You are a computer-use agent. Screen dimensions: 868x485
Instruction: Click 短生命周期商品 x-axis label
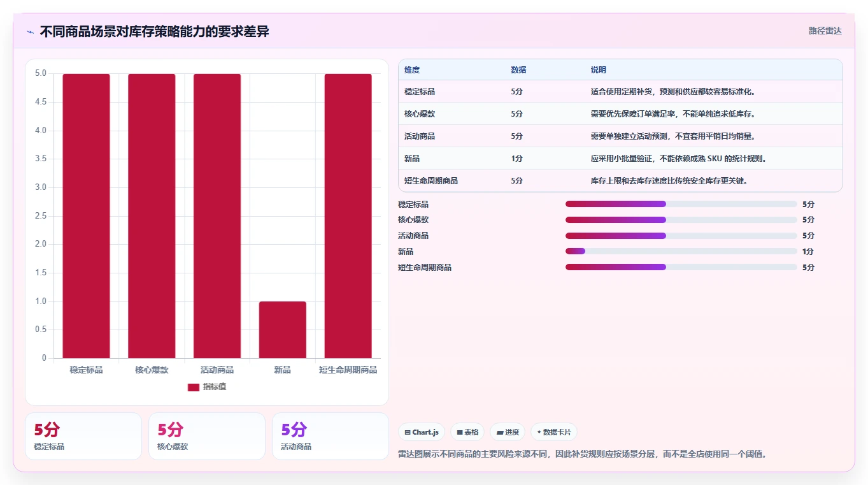[348, 370]
